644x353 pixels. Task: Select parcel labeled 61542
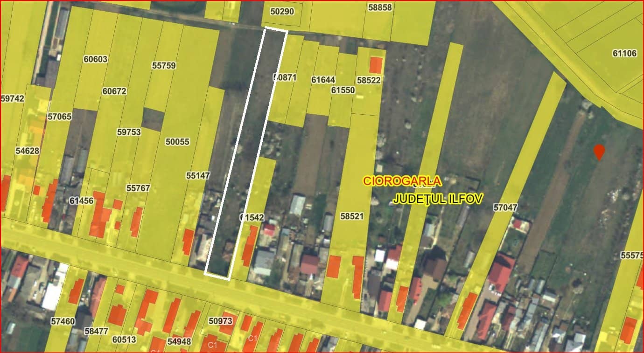pyautogui.click(x=252, y=217)
